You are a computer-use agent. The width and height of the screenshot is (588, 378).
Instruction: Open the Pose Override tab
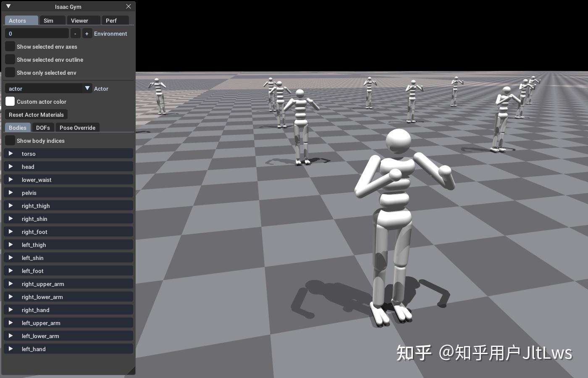77,128
